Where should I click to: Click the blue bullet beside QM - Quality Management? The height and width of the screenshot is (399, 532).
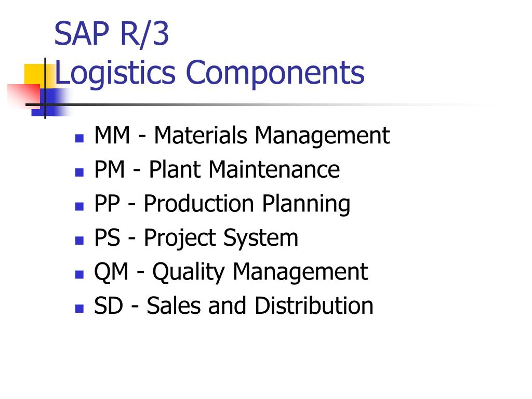(79, 274)
